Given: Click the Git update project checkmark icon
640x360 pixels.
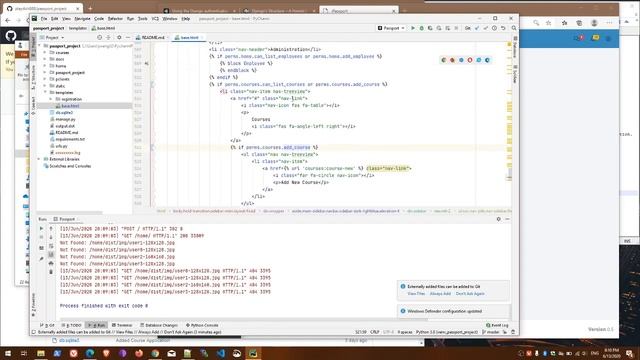Looking at the screenshot, I should tap(477, 28).
